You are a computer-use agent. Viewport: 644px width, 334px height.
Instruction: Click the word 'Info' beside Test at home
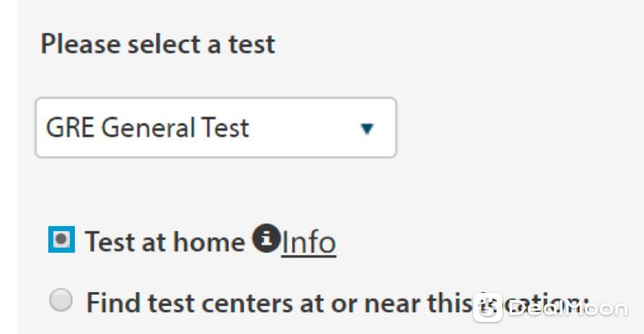point(308,242)
